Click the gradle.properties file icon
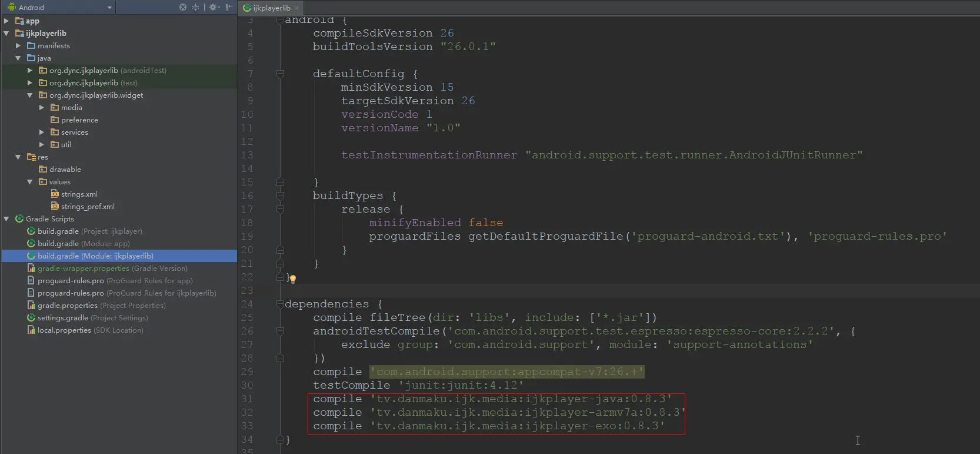The width and height of the screenshot is (980, 454). click(31, 305)
